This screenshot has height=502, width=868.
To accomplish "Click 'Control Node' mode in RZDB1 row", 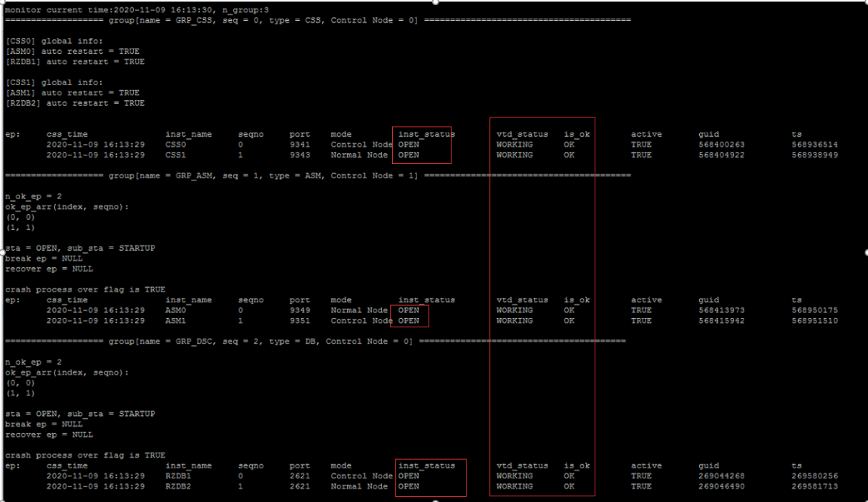I will (x=361, y=476).
